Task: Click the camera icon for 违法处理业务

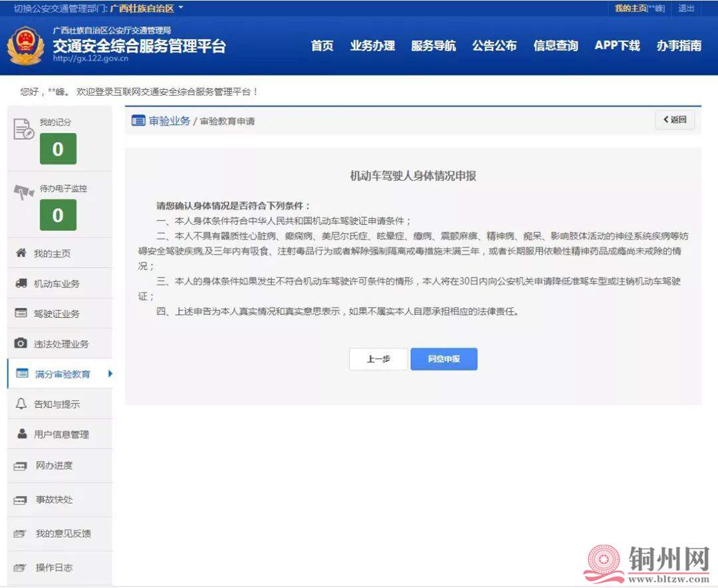Action: pyautogui.click(x=21, y=343)
